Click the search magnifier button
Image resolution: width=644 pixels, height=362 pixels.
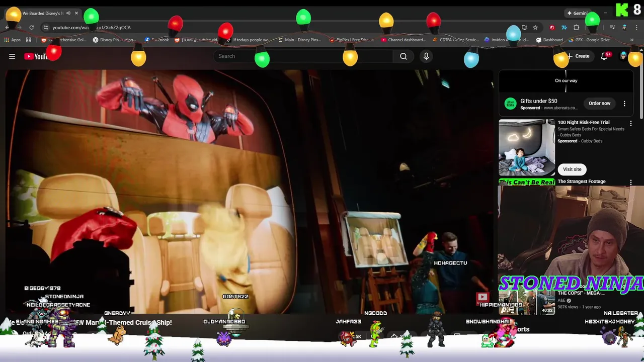point(404,56)
